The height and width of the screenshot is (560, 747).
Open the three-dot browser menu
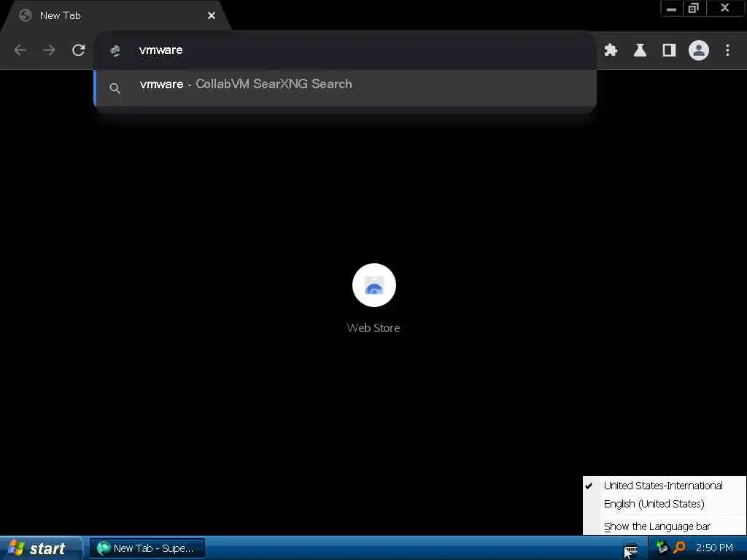(x=727, y=50)
